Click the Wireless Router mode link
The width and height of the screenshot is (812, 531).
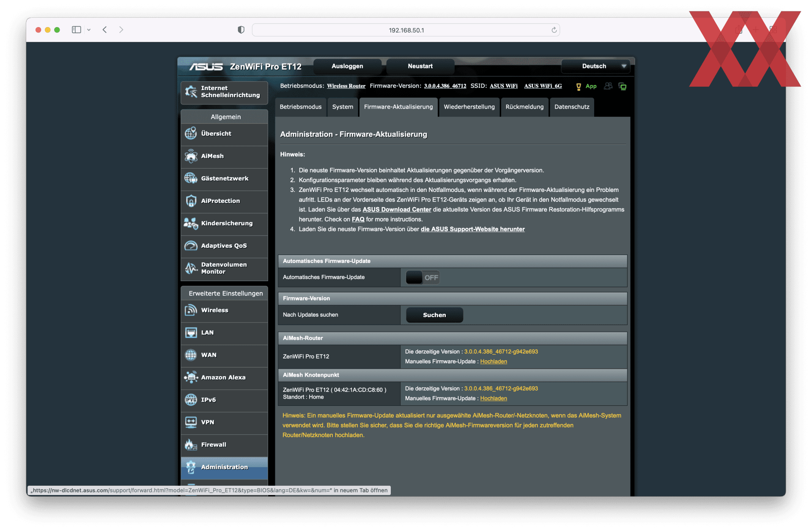(x=346, y=86)
